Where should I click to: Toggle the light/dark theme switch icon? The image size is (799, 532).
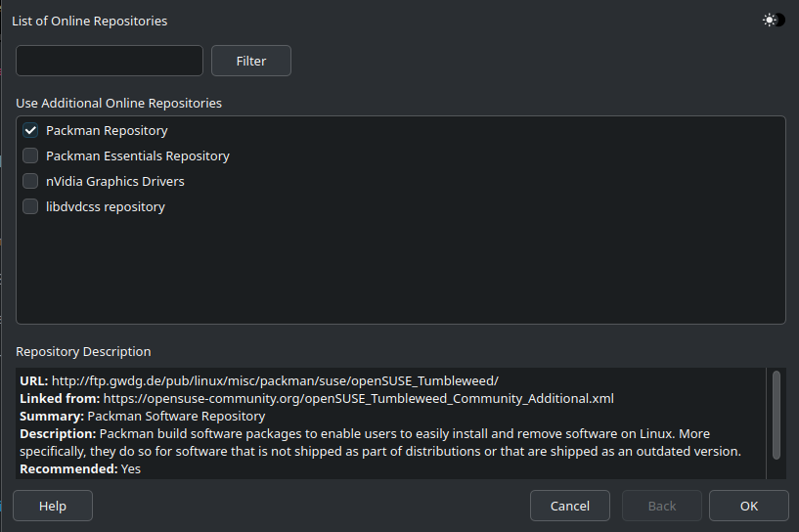(x=774, y=20)
